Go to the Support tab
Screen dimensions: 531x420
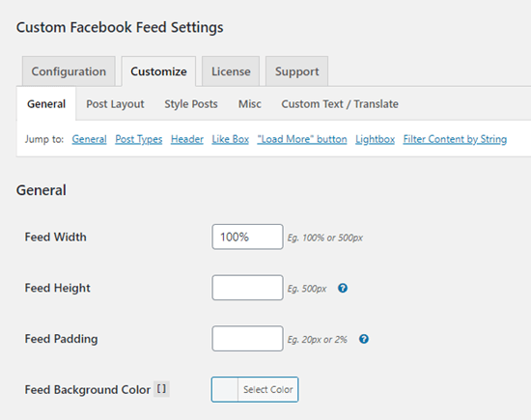tap(296, 71)
